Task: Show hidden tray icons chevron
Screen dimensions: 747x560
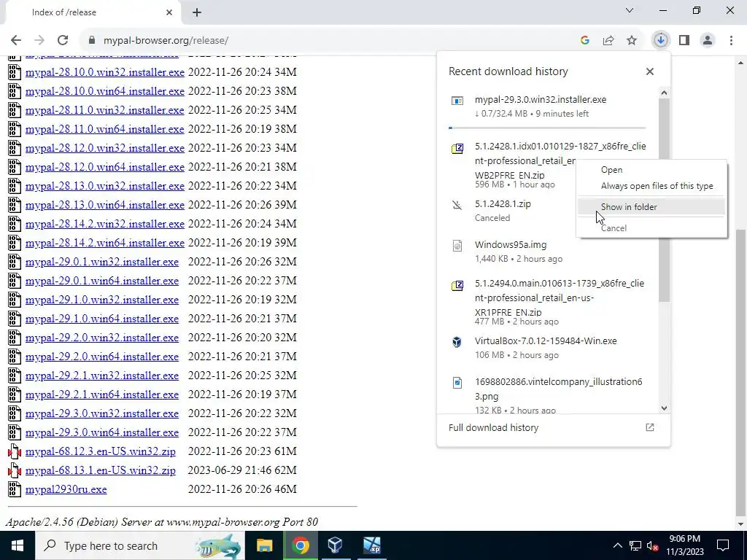Action: pos(617,545)
